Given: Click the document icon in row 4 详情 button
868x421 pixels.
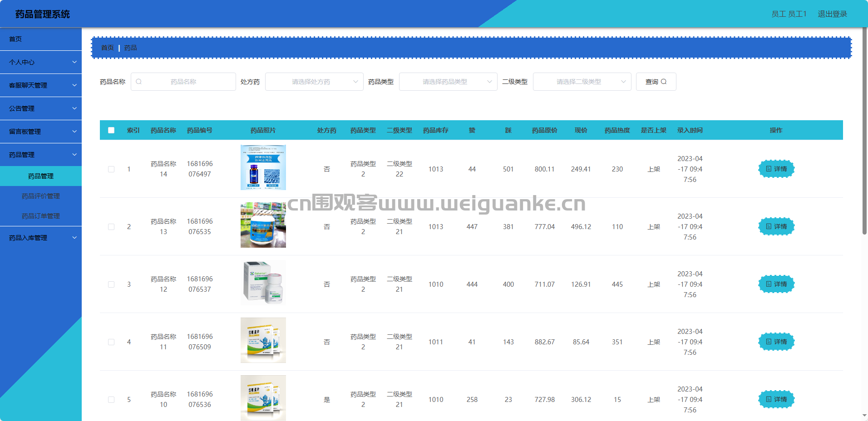Looking at the screenshot, I should tap(769, 342).
